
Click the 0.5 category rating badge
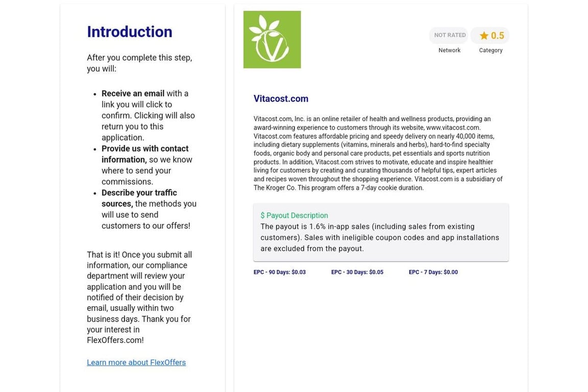pyautogui.click(x=490, y=35)
